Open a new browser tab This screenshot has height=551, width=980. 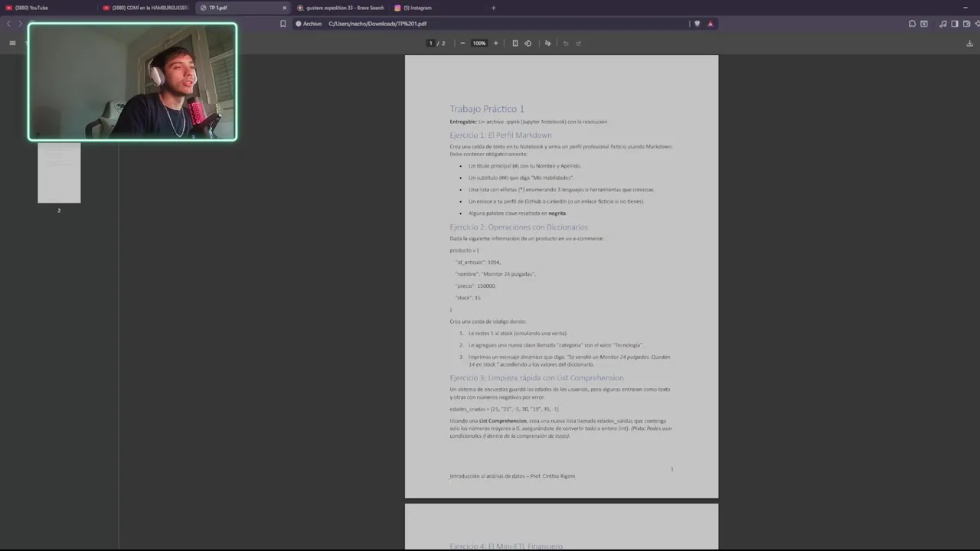click(x=493, y=8)
